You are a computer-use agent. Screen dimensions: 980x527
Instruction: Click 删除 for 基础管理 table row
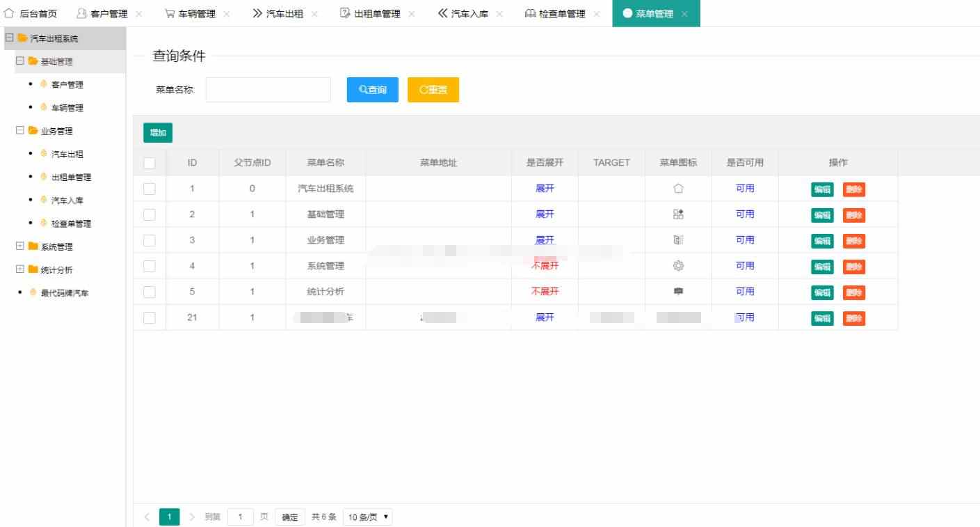pyautogui.click(x=854, y=215)
